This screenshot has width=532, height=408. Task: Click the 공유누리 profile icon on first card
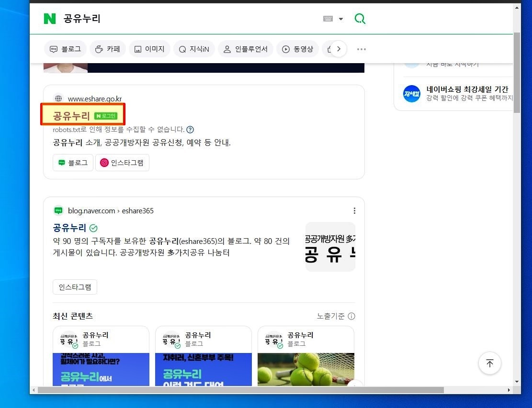pos(69,339)
